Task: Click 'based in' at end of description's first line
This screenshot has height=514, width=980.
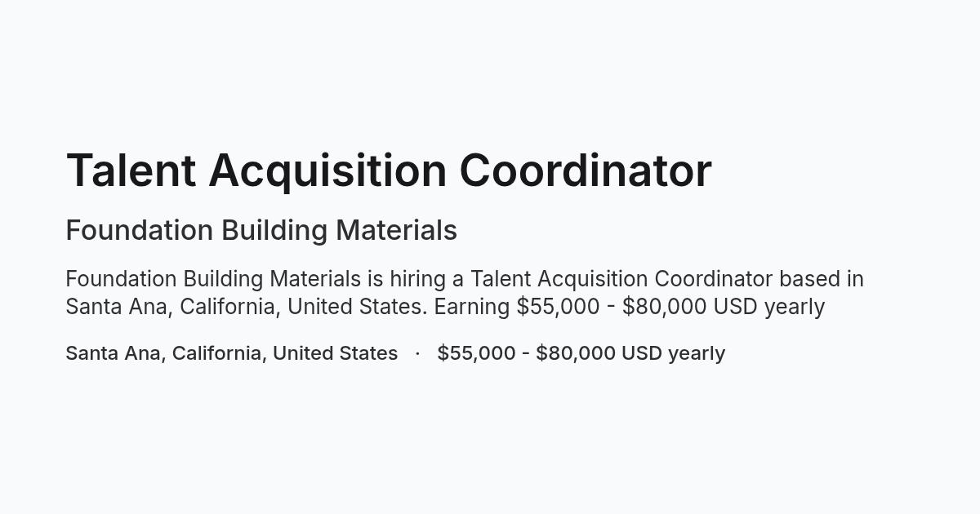Action: pos(821,279)
